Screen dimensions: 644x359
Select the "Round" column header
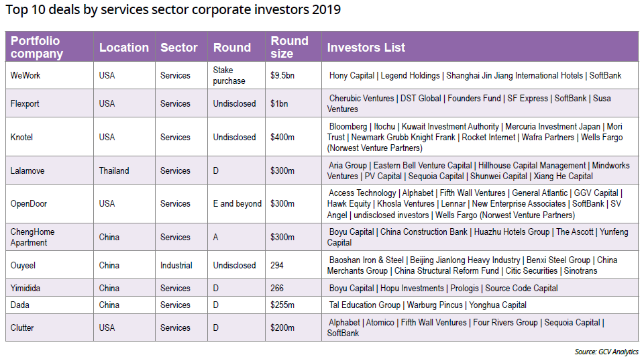point(232,48)
